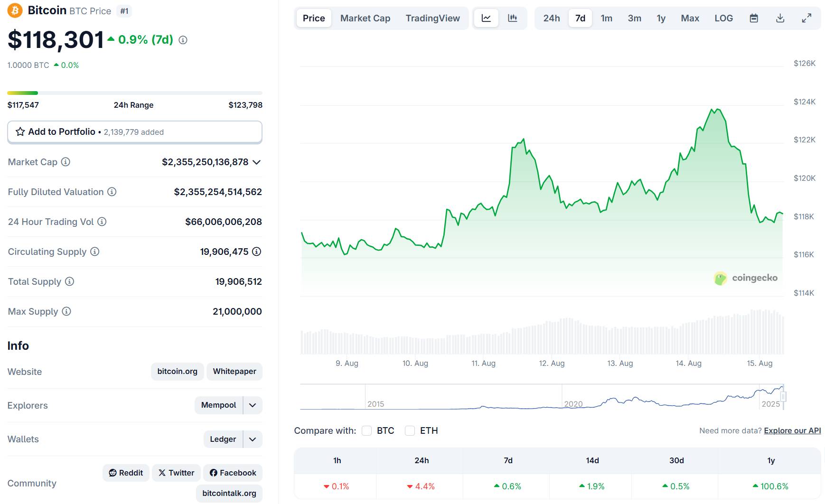The width and height of the screenshot is (825, 504).
Task: Open bitcointalk.org community link
Action: click(229, 493)
